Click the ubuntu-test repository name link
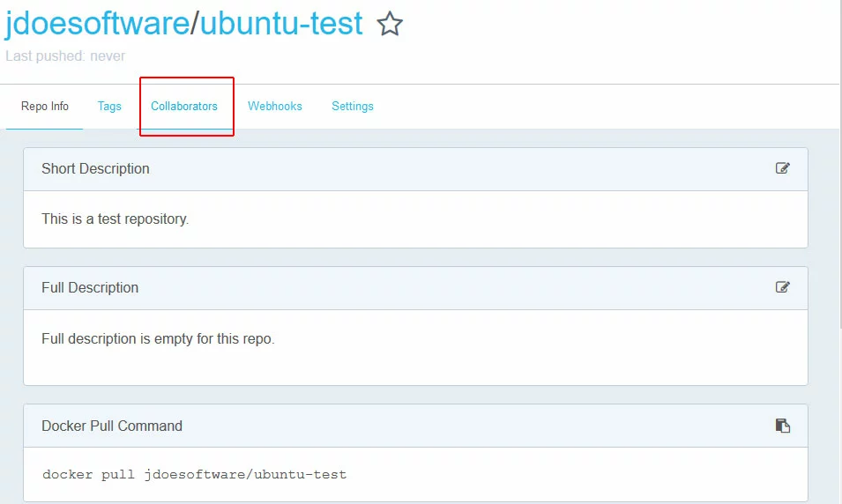 pyautogui.click(x=281, y=24)
